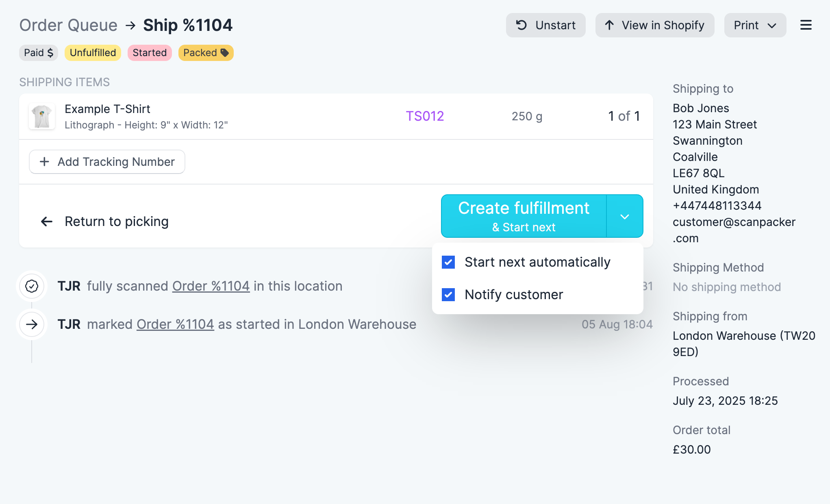Click the upward arrow in View in Shopify
Image resolution: width=830 pixels, height=504 pixels.
point(609,25)
